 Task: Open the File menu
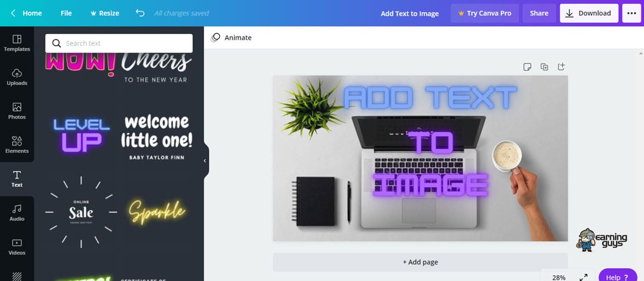click(x=66, y=13)
